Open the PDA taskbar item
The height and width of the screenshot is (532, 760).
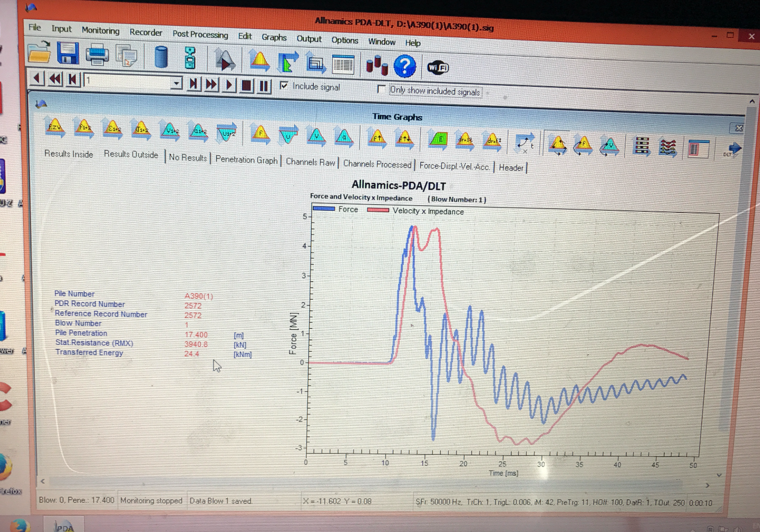65,526
